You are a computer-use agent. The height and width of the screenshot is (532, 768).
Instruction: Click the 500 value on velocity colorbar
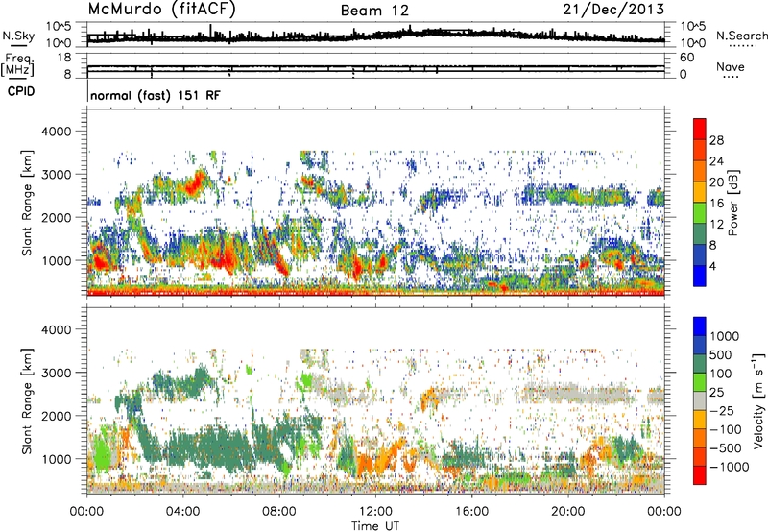coord(721,355)
